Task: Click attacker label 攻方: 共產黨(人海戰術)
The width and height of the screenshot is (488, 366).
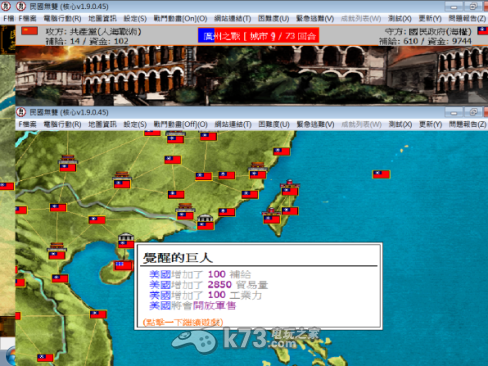Action: 93,31
